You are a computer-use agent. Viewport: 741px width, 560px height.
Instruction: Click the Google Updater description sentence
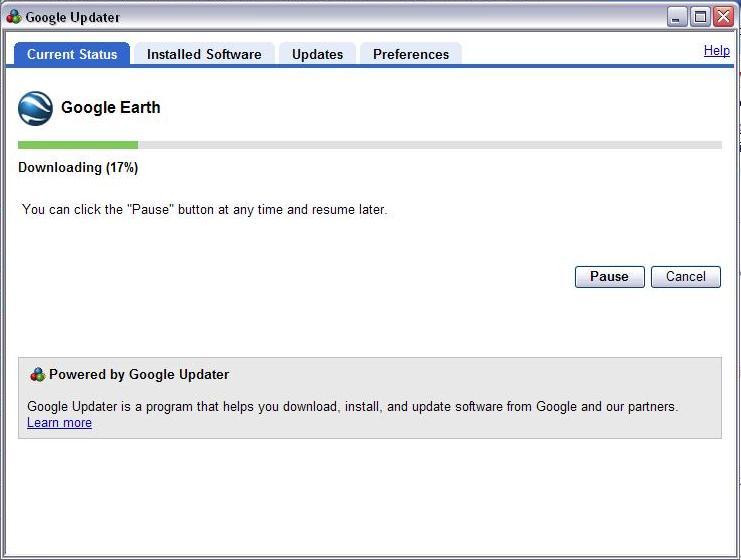pyautogui.click(x=353, y=406)
